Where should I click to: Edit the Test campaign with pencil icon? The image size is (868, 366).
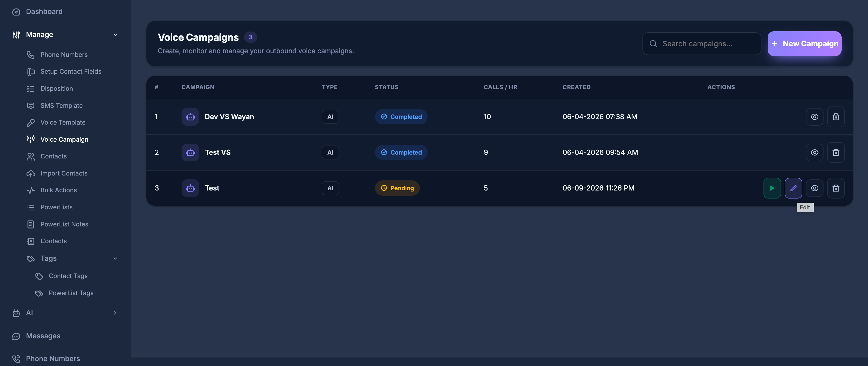pyautogui.click(x=793, y=188)
